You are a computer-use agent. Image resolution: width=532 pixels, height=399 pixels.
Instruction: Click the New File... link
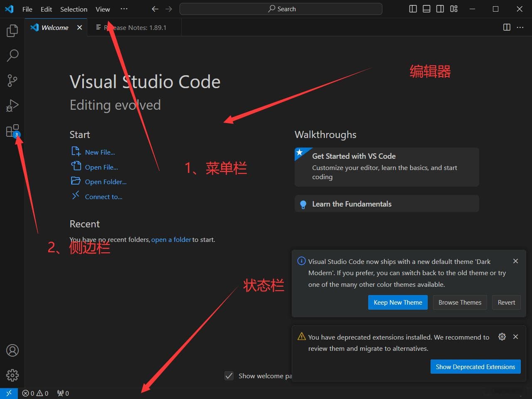[x=100, y=153]
